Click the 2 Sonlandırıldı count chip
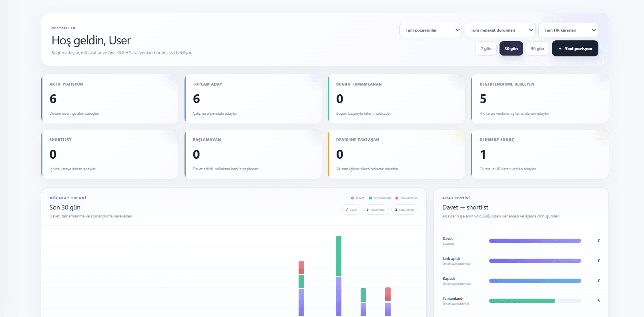This screenshot has height=317, width=644. click(x=405, y=209)
